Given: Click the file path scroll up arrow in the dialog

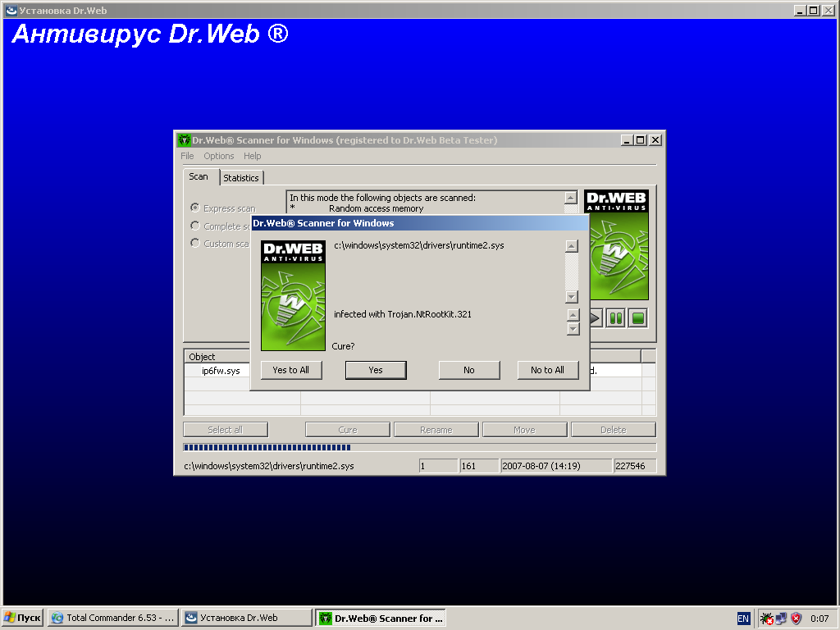Looking at the screenshot, I should (572, 246).
